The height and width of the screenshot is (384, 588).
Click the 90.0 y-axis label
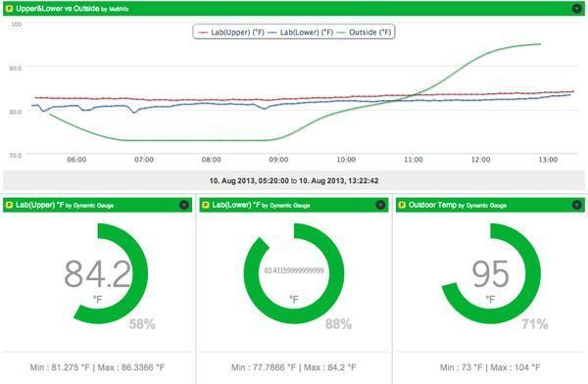(16, 68)
